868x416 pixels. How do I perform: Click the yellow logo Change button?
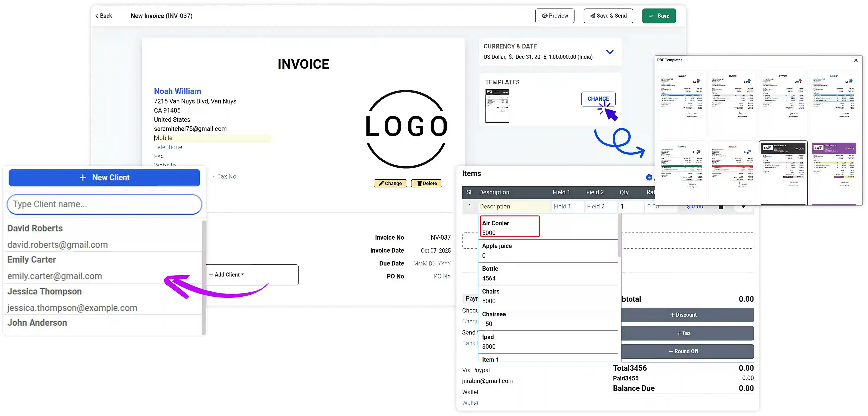[x=390, y=183]
